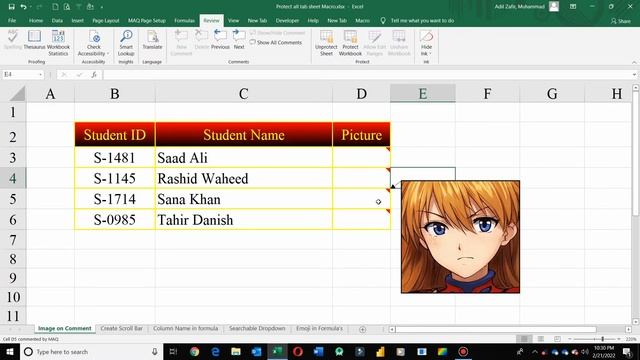Open Chrome from the taskbar

tap(194, 351)
